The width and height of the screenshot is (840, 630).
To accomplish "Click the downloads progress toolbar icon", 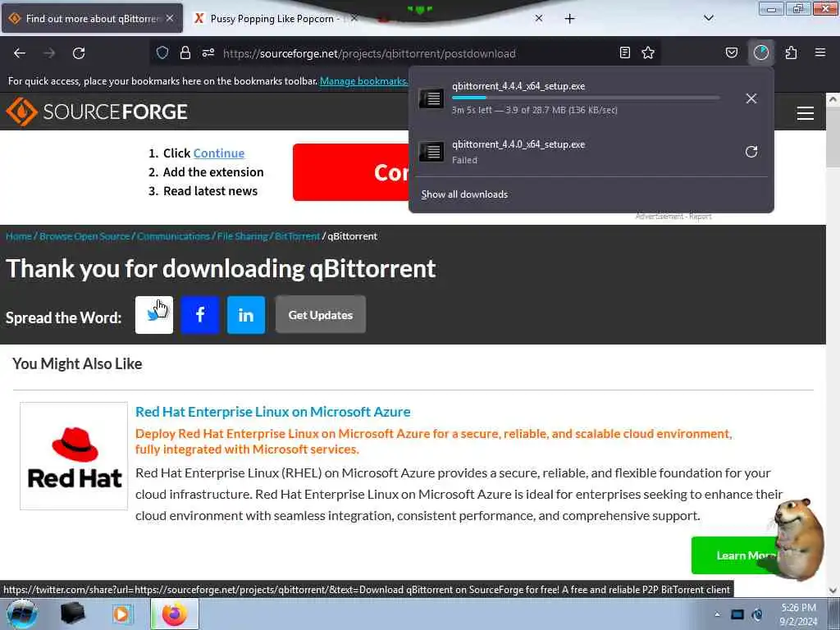I will [x=760, y=52].
